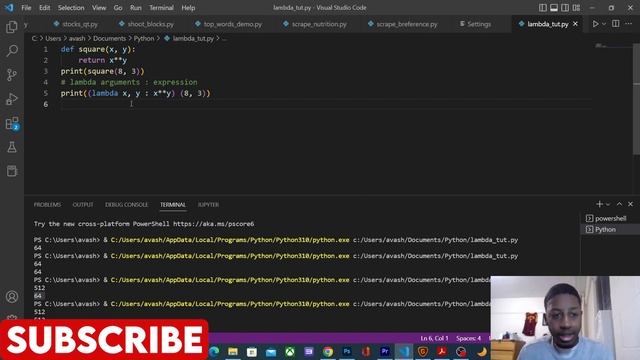Open Photoshop from taskbar
Viewport: 640px width, 360px height.
347,351
